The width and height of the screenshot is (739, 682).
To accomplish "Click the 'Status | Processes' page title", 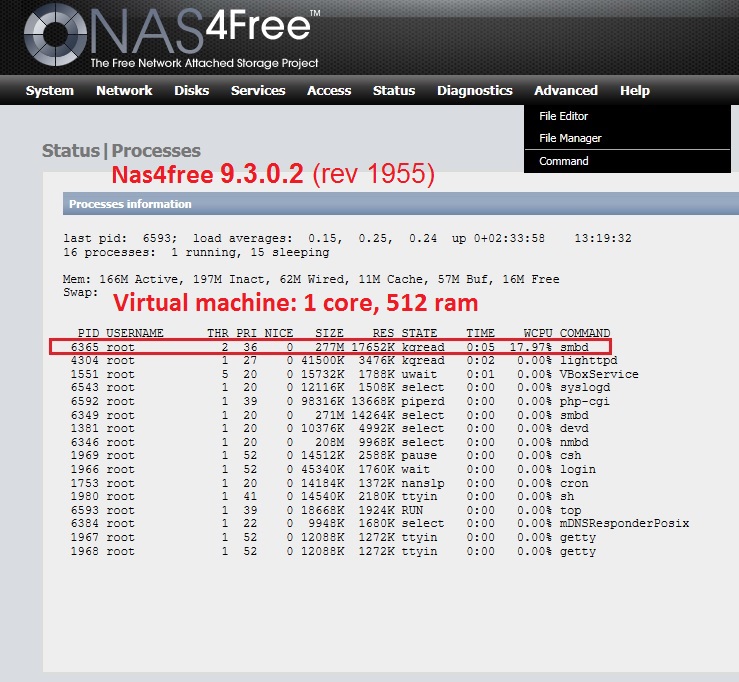I will [121, 151].
